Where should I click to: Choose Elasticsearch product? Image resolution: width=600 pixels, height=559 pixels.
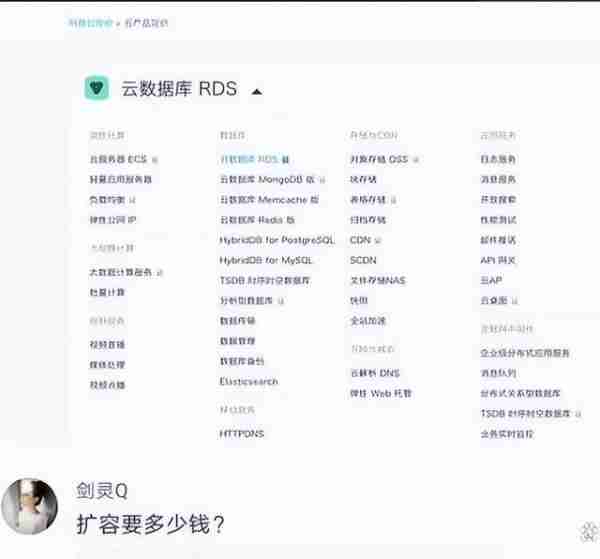249,382
